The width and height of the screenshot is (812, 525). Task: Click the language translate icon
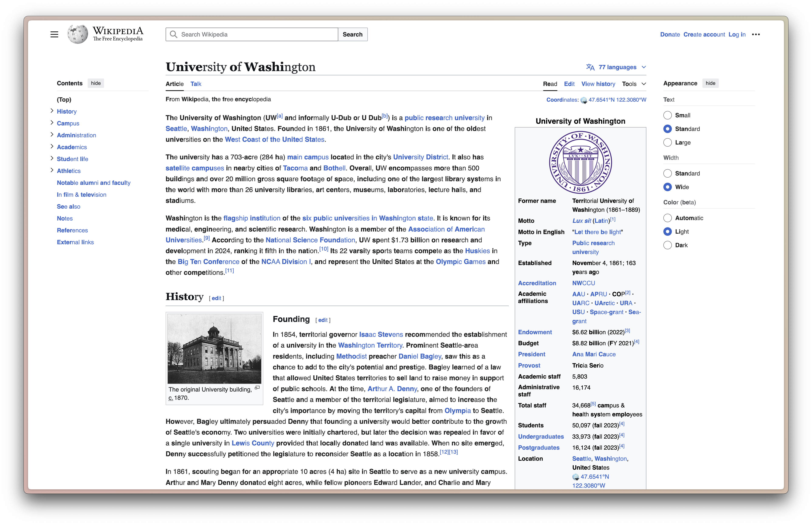point(590,67)
